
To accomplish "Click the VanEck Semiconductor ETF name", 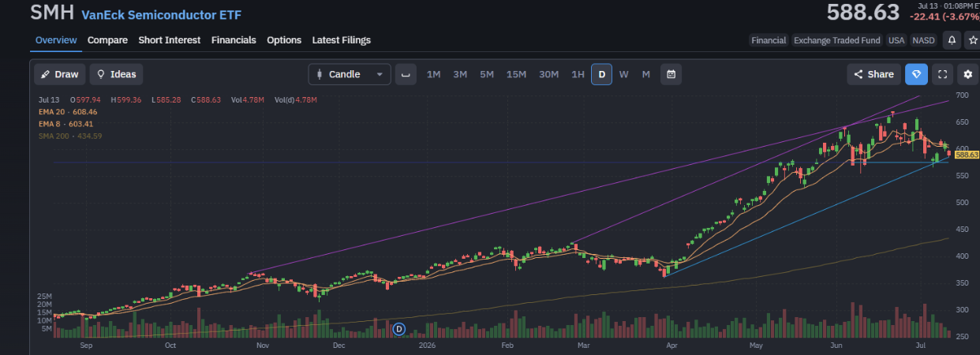I will (162, 15).
